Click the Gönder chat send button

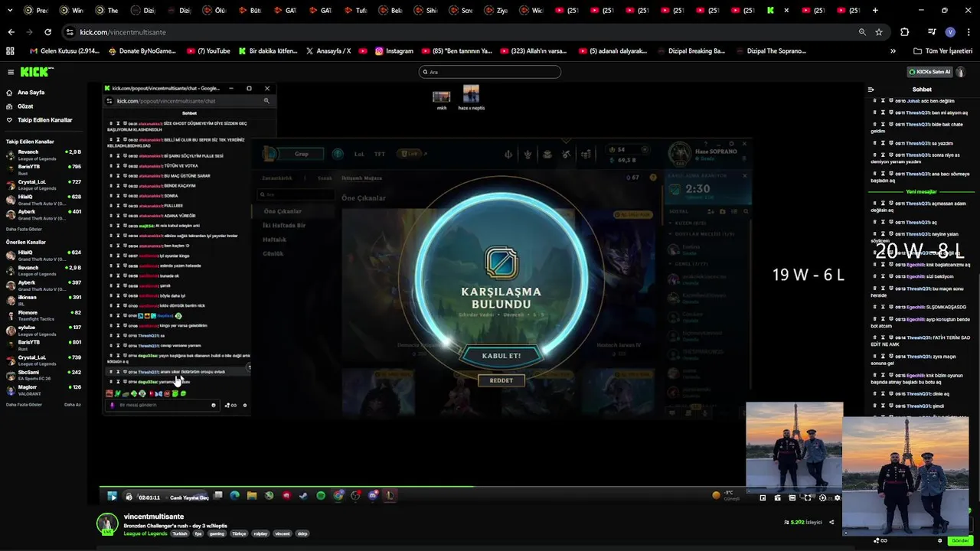(959, 540)
